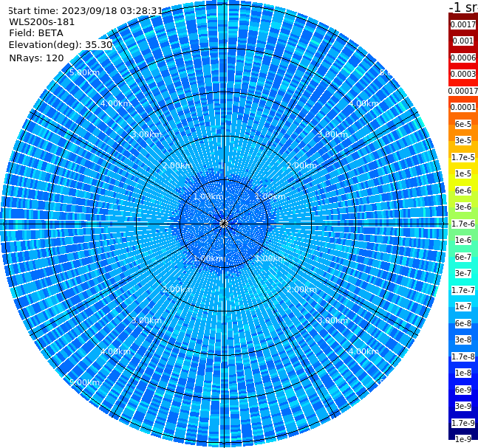Screen dimensions: 478x448
Task: Select the 1.7e-7 colorbar tick label
Action: [x=463, y=290]
